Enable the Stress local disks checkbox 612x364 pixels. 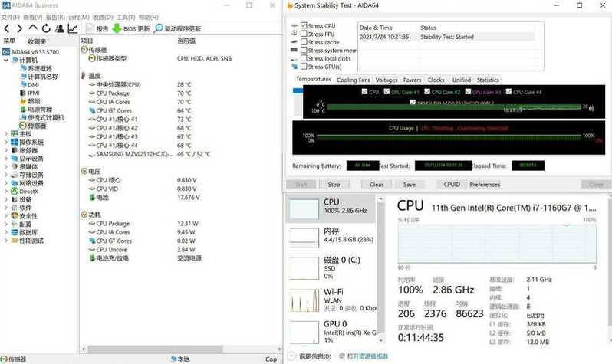point(304,58)
